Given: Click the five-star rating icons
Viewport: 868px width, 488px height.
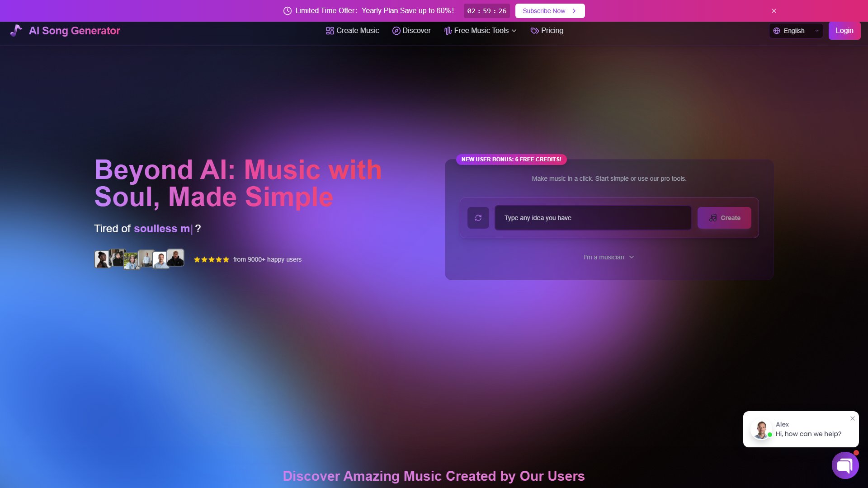Looking at the screenshot, I should 211,259.
